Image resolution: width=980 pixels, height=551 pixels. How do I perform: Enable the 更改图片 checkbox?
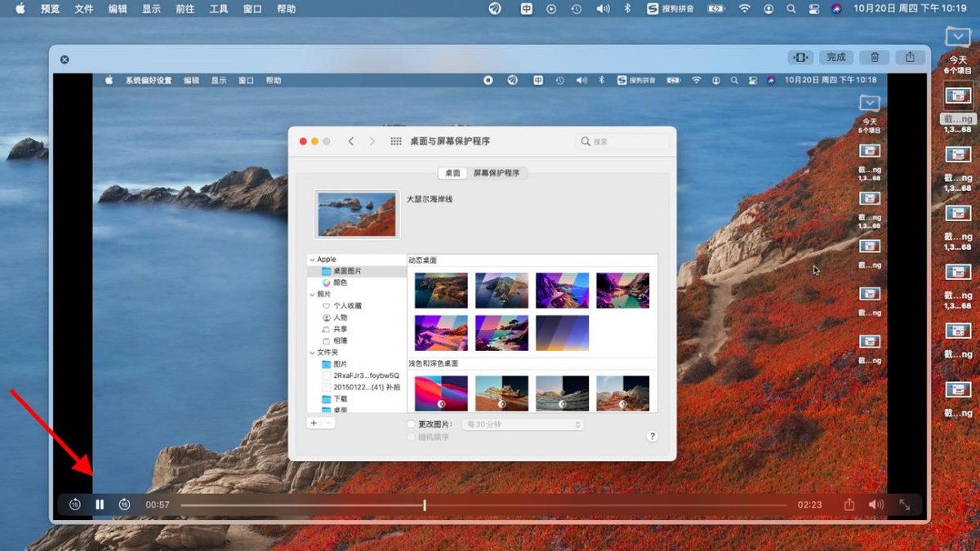(412, 424)
